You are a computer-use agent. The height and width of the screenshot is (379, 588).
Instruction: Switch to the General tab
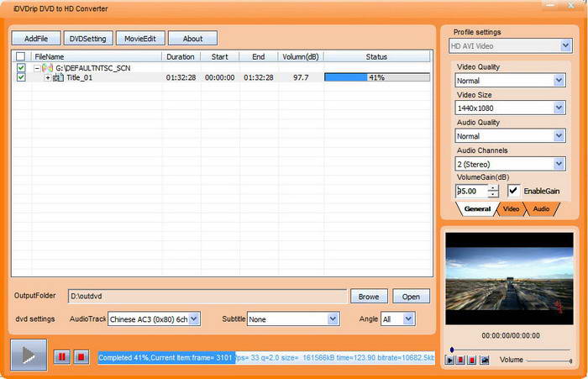tap(477, 209)
